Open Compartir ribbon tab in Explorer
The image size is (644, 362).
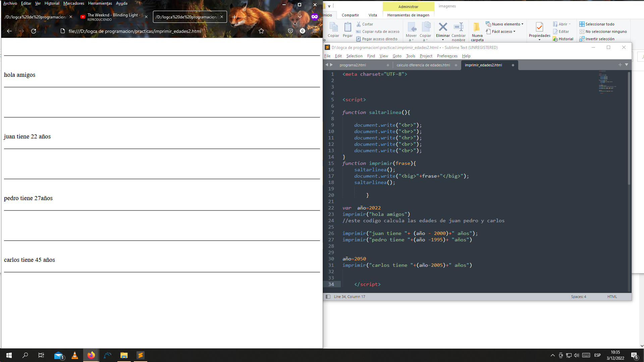(350, 15)
